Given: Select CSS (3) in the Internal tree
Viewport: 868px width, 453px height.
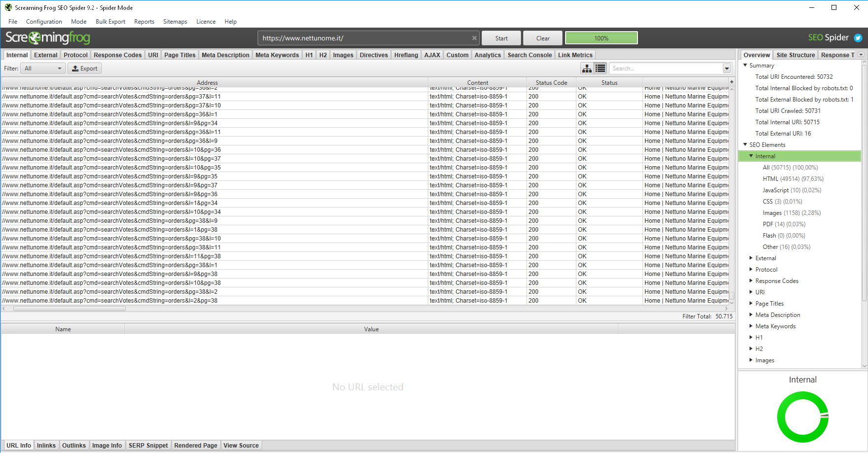Looking at the screenshot, I should click(783, 201).
